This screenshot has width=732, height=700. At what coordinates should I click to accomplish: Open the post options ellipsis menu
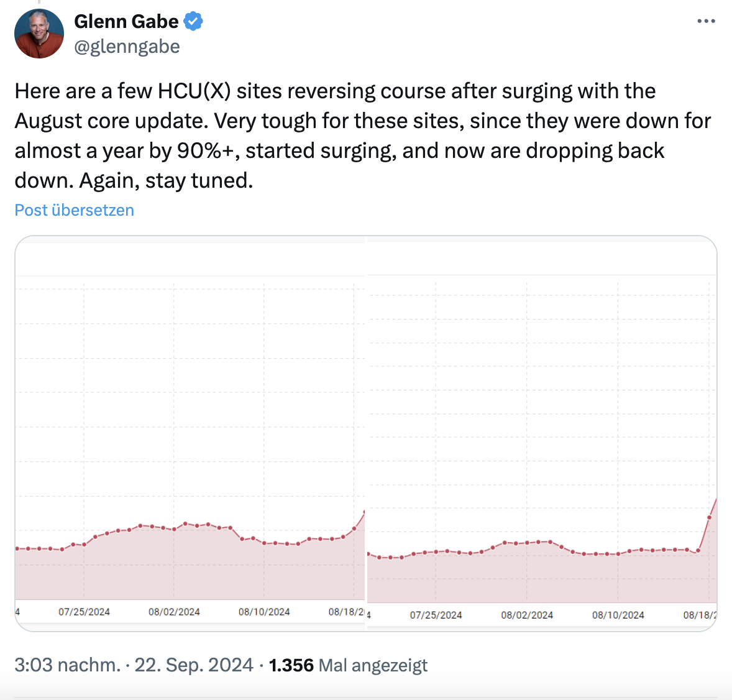point(706,21)
